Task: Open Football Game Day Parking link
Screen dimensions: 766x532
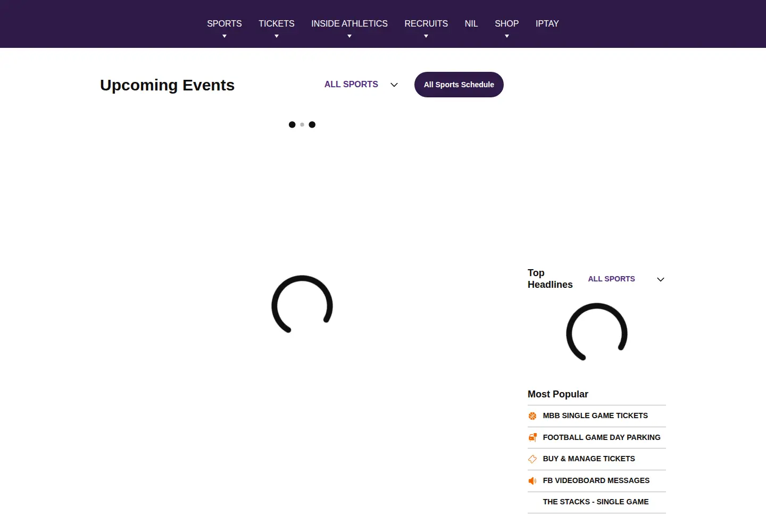Action: (x=602, y=437)
